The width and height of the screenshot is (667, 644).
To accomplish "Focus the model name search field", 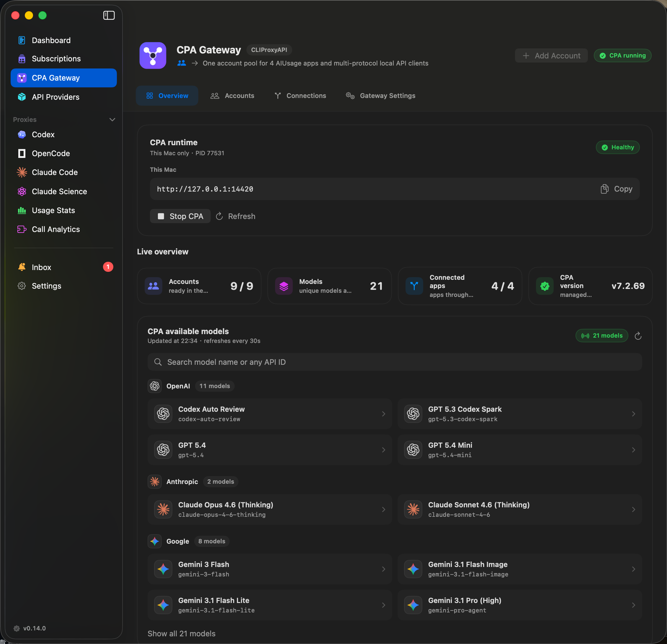I will tap(395, 362).
